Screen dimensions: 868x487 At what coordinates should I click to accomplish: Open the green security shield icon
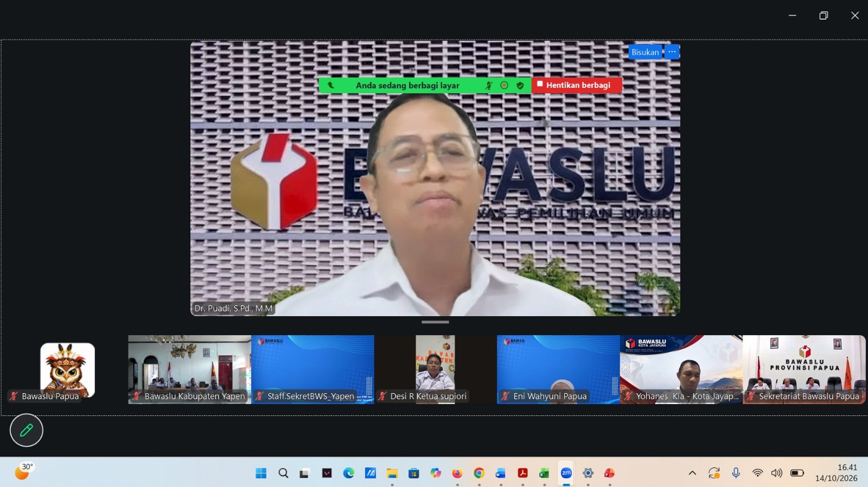pyautogui.click(x=520, y=85)
